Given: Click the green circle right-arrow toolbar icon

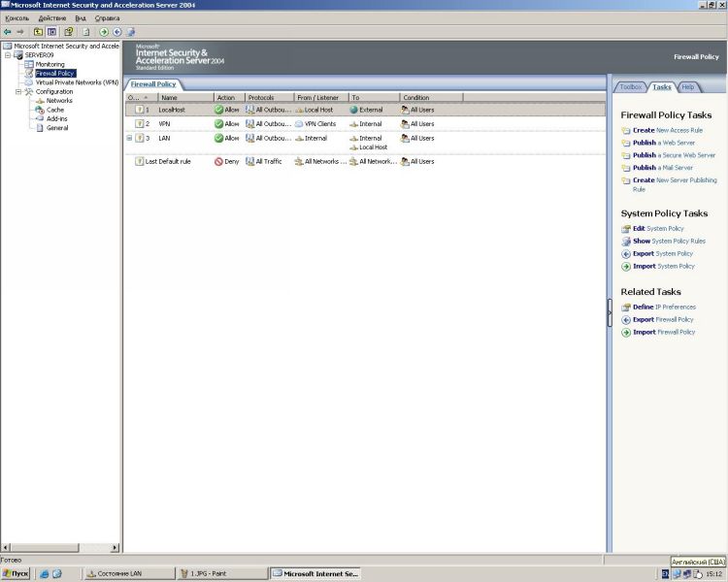Looking at the screenshot, I should click(x=104, y=32).
